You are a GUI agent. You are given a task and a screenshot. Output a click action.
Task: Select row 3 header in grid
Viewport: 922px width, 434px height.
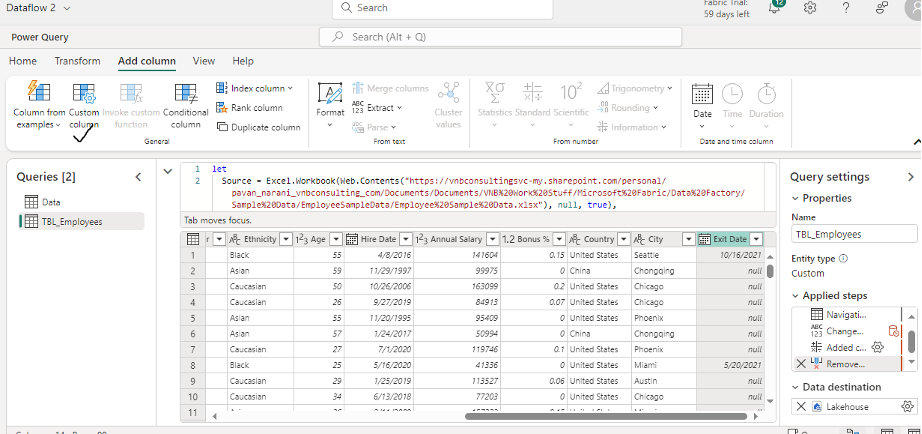pos(192,286)
